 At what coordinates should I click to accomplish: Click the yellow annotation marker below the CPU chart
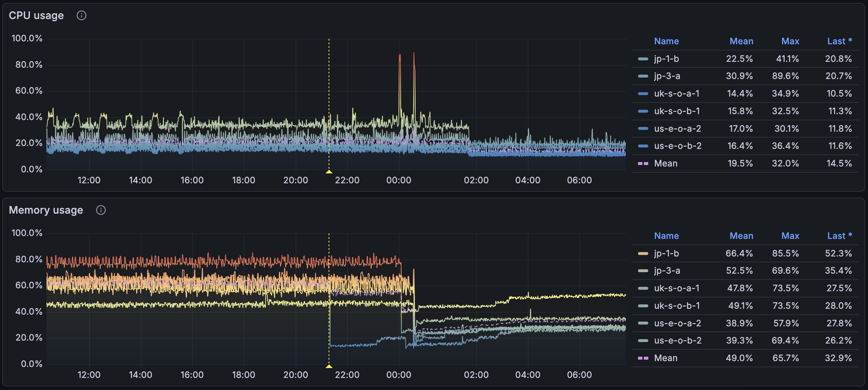(329, 171)
